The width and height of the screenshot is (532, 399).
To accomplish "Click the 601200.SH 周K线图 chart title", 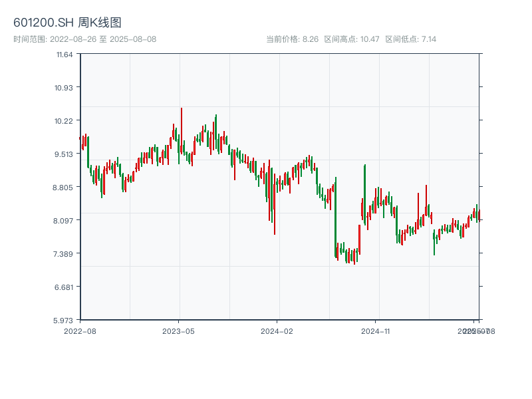I will (67, 23).
